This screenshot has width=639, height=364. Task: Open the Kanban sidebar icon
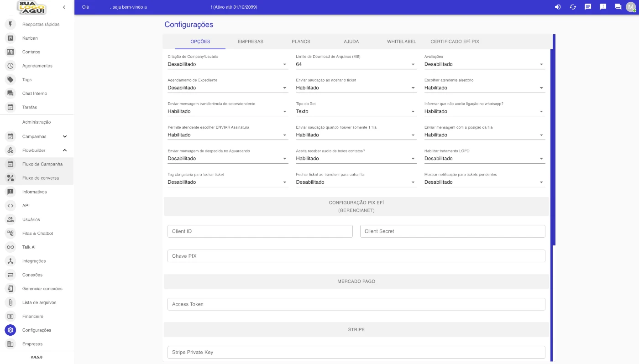(x=10, y=38)
